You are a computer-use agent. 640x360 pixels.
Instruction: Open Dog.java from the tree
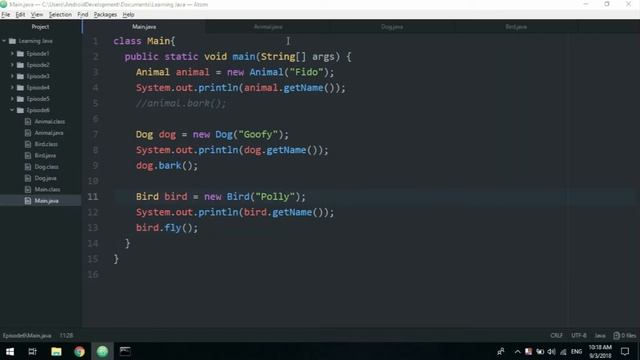click(45, 178)
